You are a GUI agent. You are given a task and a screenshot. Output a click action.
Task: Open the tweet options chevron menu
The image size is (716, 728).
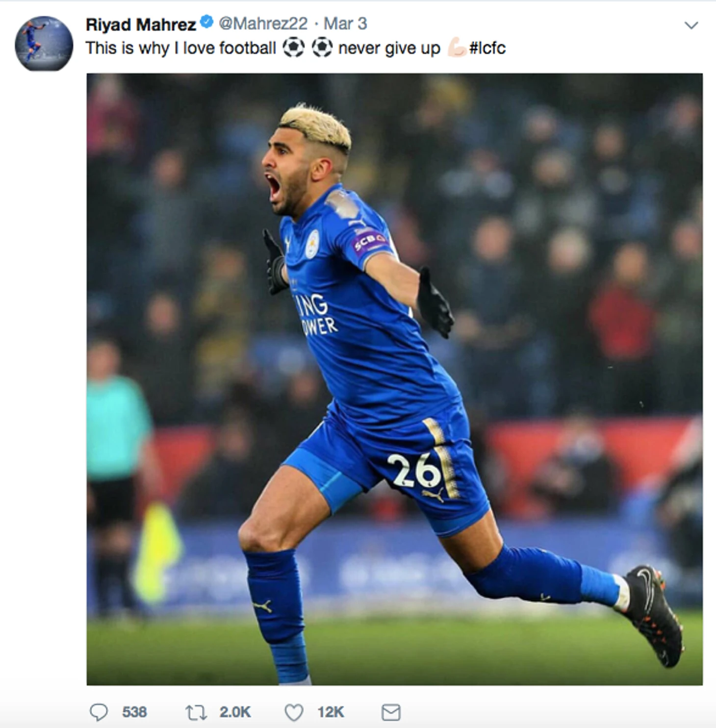[x=691, y=25]
